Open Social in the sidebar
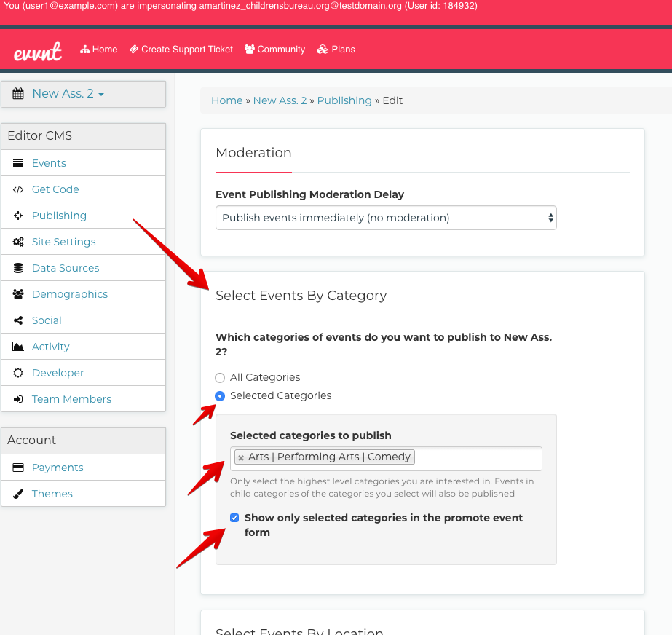The image size is (672, 635). click(47, 320)
